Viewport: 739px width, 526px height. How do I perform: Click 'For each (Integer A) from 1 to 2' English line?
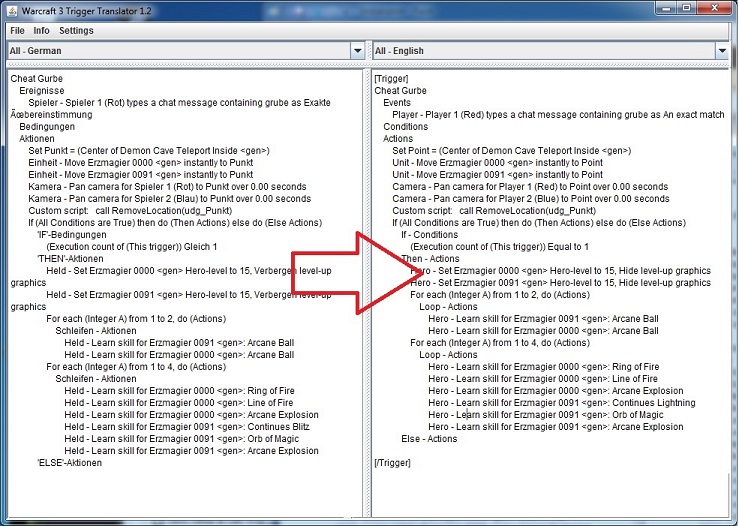pos(500,295)
